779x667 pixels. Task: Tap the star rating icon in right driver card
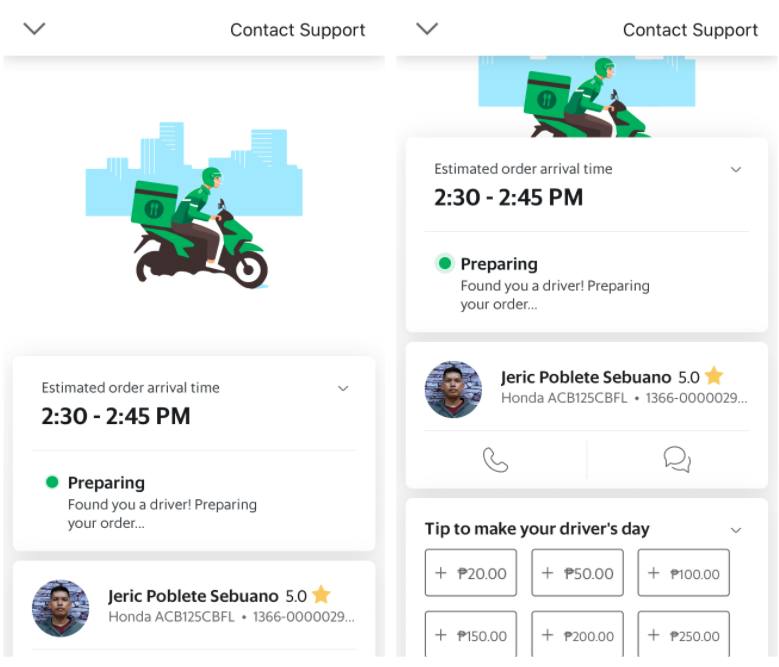tap(714, 377)
